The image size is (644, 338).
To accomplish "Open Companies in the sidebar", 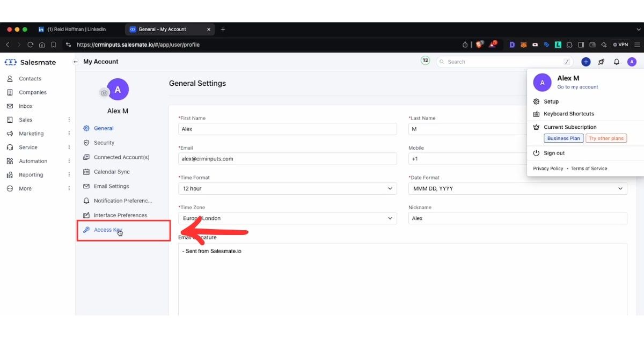I will click(x=32, y=92).
